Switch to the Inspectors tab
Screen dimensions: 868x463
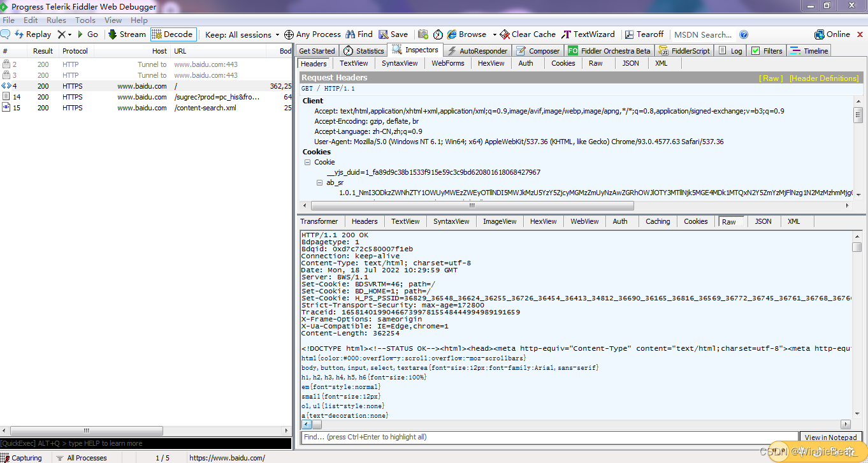click(416, 50)
